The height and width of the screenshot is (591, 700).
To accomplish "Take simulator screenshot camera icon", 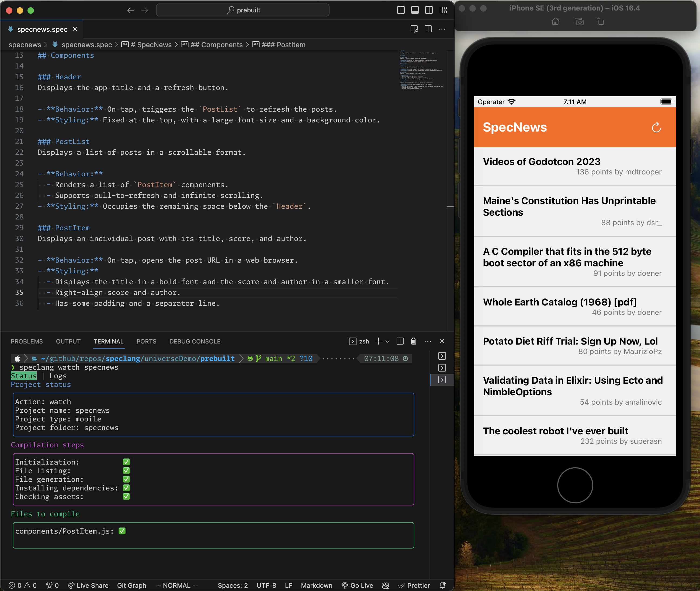I will [x=579, y=22].
